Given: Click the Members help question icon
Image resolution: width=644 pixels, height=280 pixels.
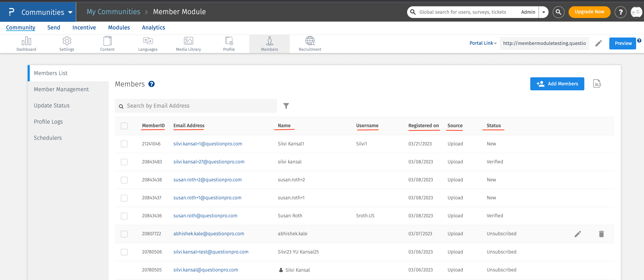Looking at the screenshot, I should (x=152, y=84).
